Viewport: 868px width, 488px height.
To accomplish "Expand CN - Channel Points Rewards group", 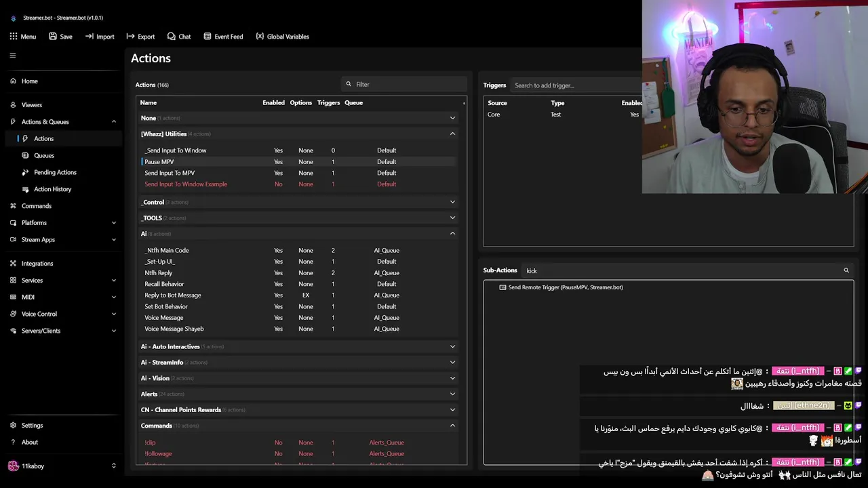I will pyautogui.click(x=452, y=410).
